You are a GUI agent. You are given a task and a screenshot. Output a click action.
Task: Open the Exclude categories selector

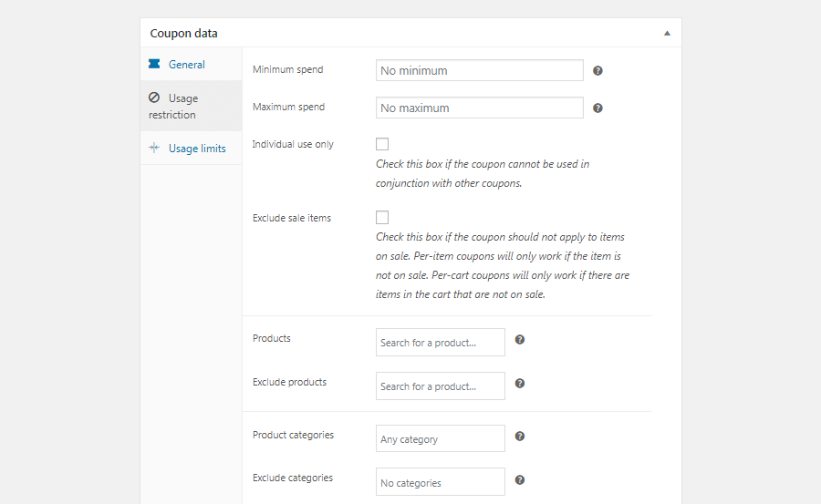[x=440, y=482]
